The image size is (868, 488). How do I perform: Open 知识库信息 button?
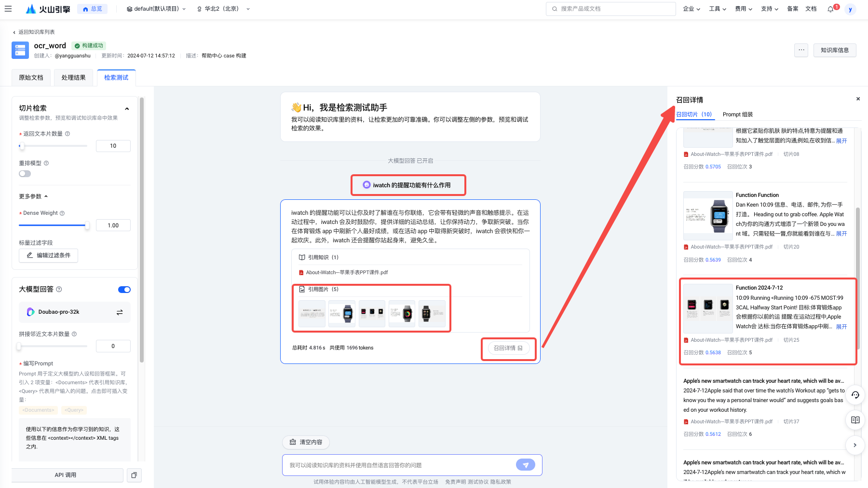pyautogui.click(x=835, y=50)
